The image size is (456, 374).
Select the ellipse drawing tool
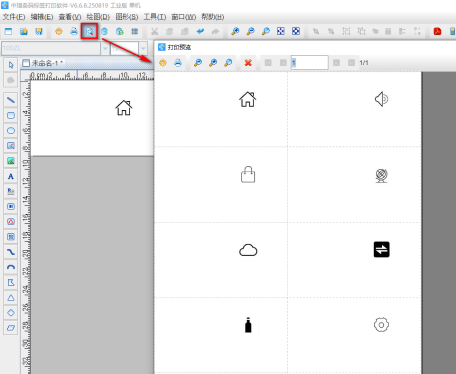tap(11, 130)
